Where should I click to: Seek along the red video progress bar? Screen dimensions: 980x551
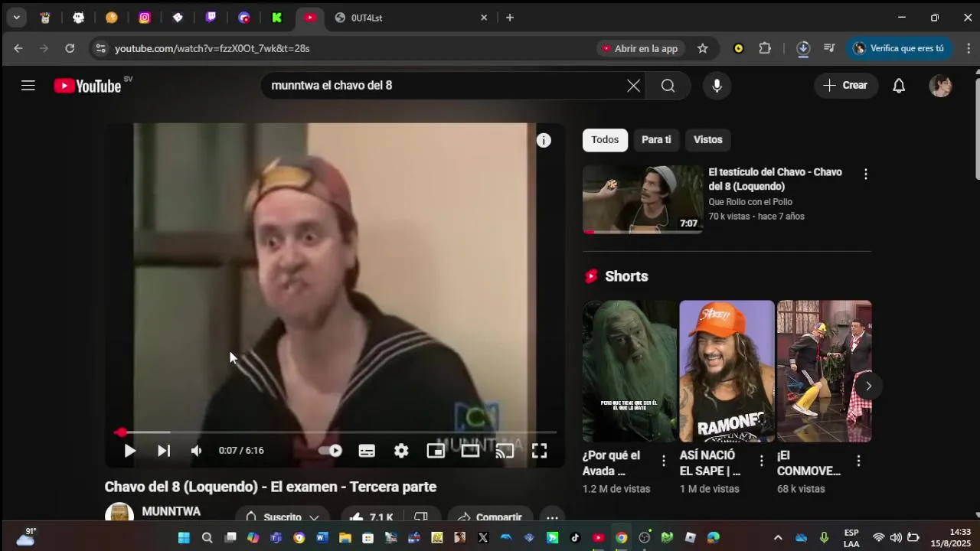(x=335, y=432)
